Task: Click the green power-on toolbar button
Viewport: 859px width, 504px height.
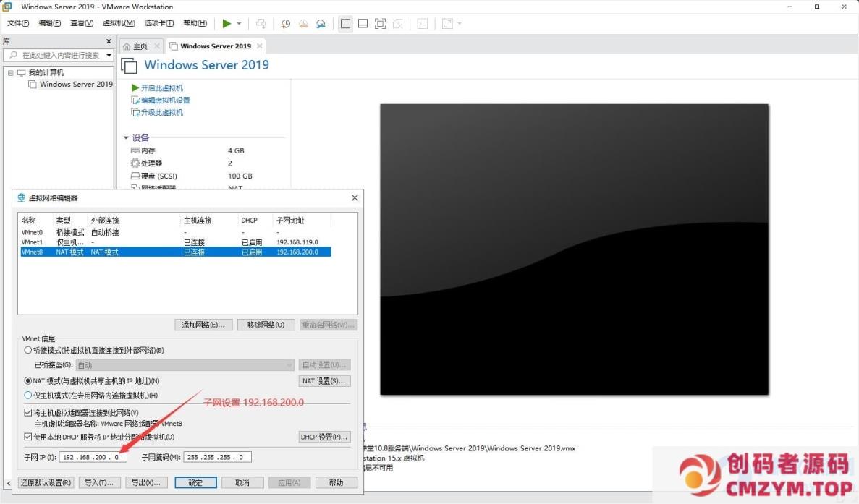Action: pos(227,24)
